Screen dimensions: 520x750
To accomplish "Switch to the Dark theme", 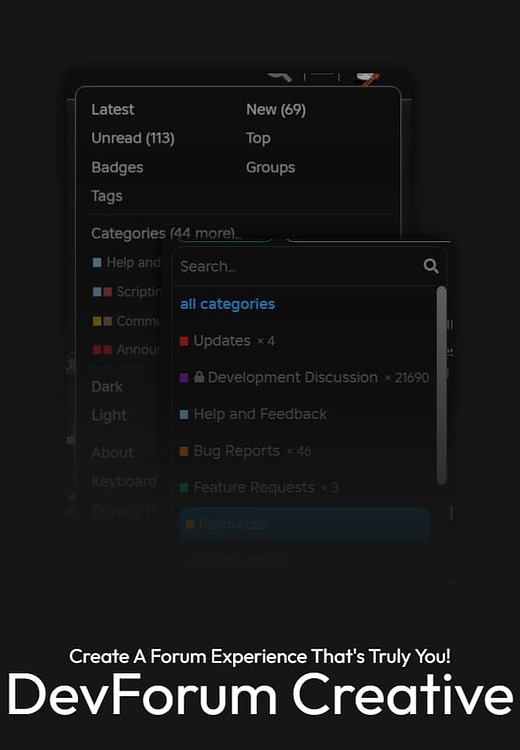I will tap(107, 386).
